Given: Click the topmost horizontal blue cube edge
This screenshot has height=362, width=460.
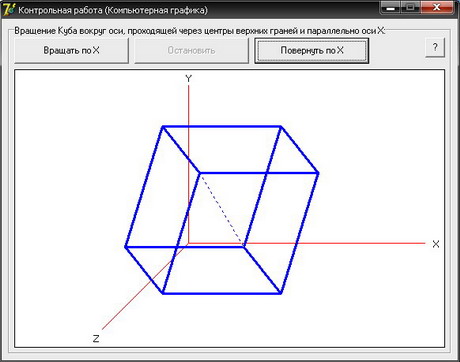Looking at the screenshot, I should coord(222,126).
